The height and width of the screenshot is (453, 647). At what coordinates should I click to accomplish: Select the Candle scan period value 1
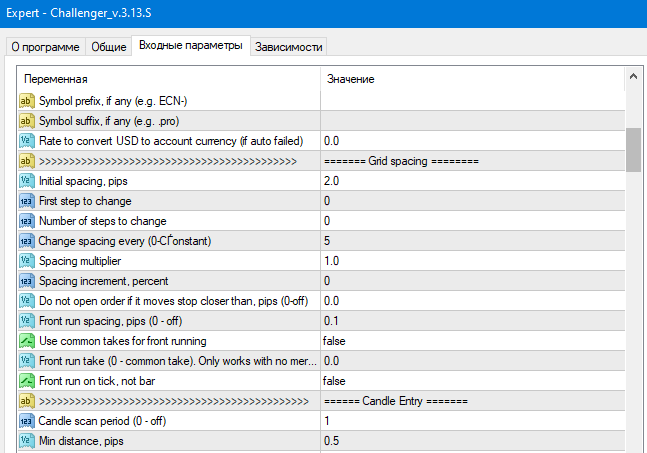pyautogui.click(x=327, y=421)
